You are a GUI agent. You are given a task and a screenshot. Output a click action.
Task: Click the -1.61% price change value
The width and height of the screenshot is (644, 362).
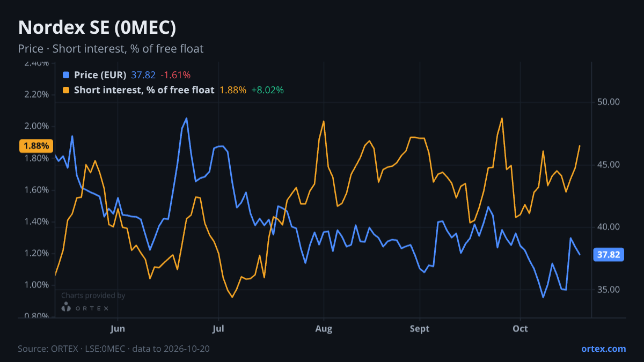tap(175, 75)
